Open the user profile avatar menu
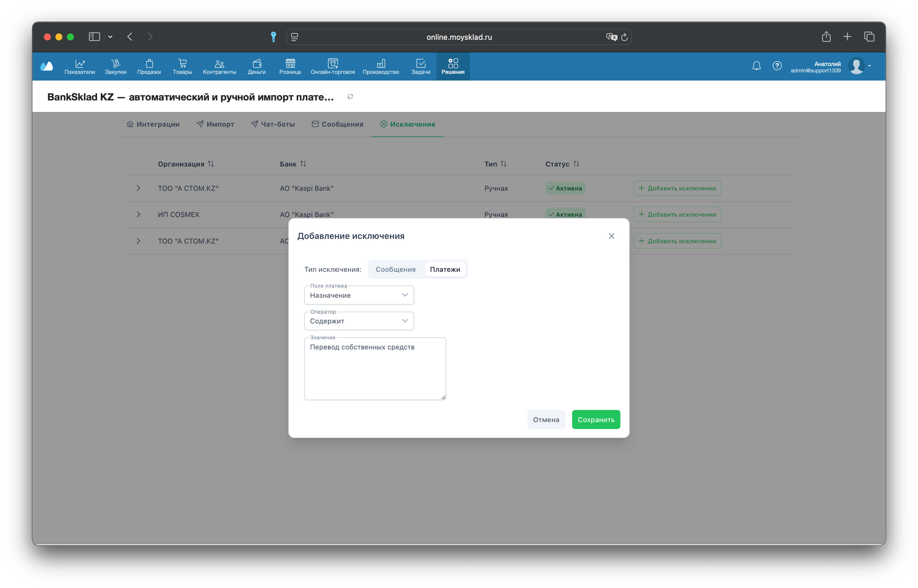The width and height of the screenshot is (918, 588). [x=857, y=66]
